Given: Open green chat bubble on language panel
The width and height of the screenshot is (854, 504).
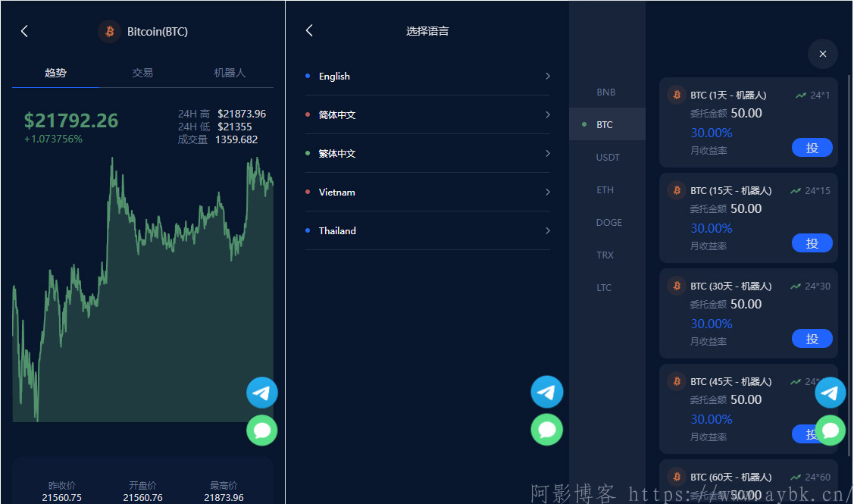Looking at the screenshot, I should pyautogui.click(x=547, y=430).
